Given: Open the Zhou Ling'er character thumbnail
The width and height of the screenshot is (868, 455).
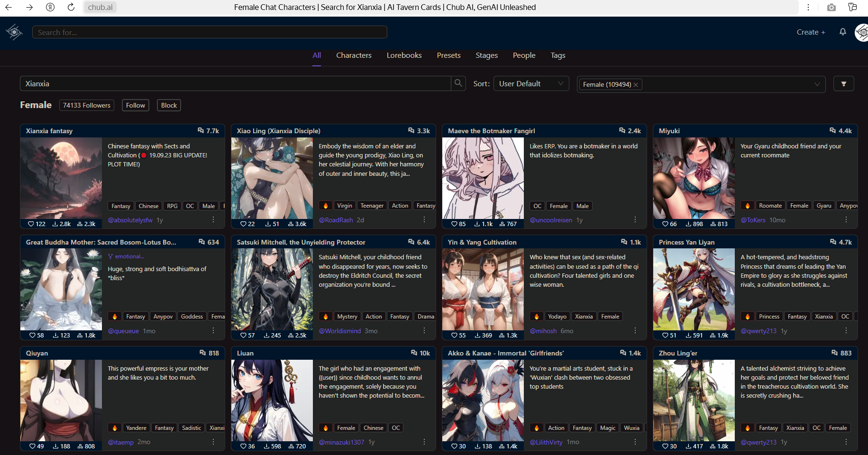Looking at the screenshot, I should coord(694,400).
